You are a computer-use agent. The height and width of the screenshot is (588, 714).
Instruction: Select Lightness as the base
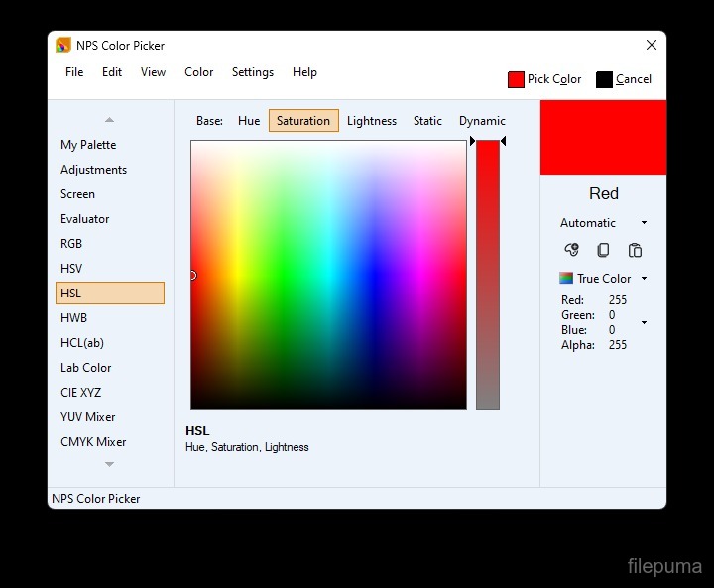coord(372,121)
